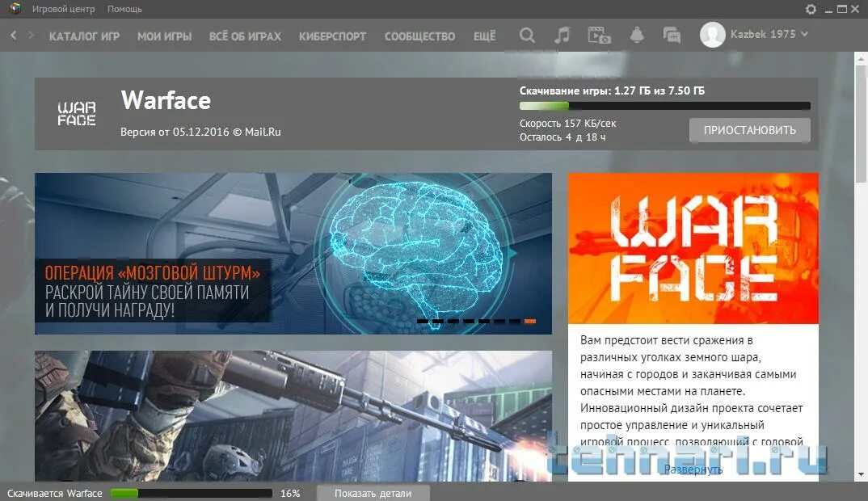Click the Game Center app logo

[x=15, y=8]
